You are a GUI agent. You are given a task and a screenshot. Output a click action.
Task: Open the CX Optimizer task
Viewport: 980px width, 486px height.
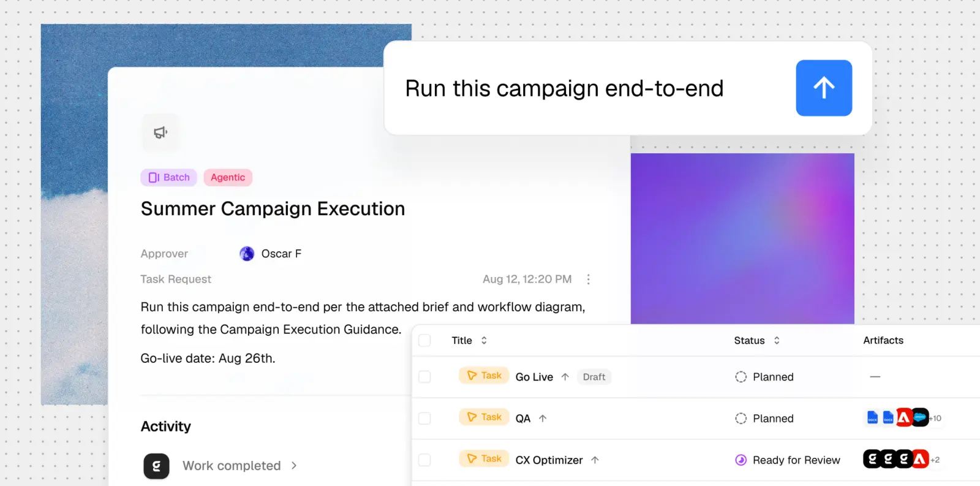549,460
